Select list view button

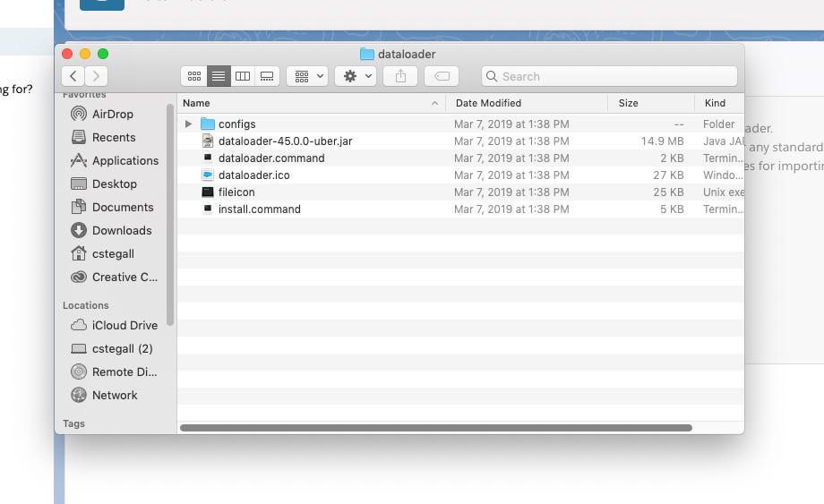(219, 76)
